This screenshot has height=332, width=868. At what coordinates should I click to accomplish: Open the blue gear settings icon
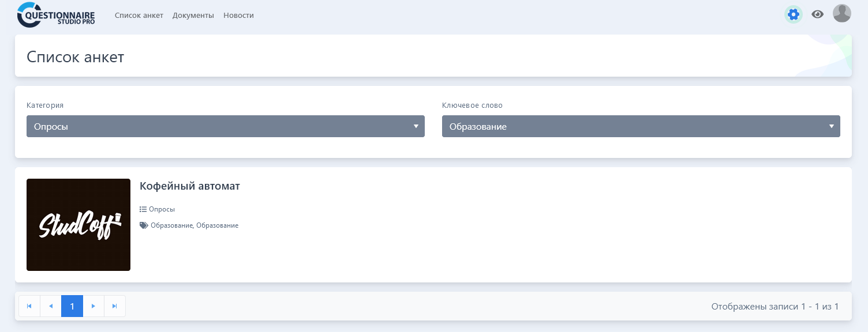click(794, 14)
